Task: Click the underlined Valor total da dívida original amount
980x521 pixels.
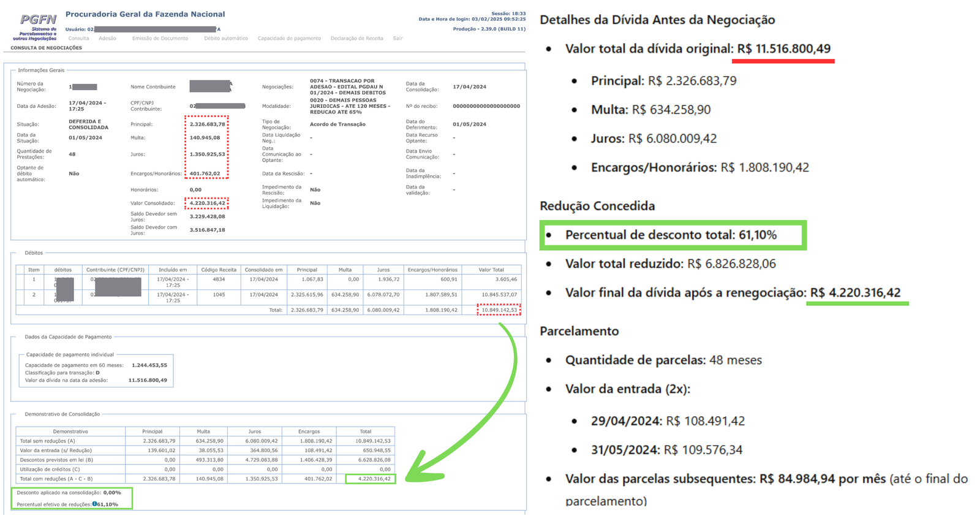Action: click(x=783, y=49)
